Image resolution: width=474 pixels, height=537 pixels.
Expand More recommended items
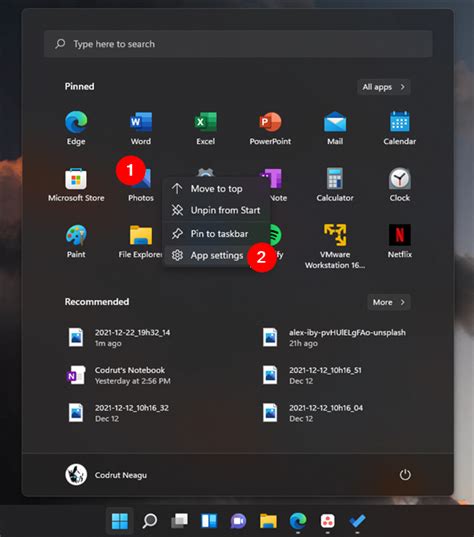[x=389, y=302]
